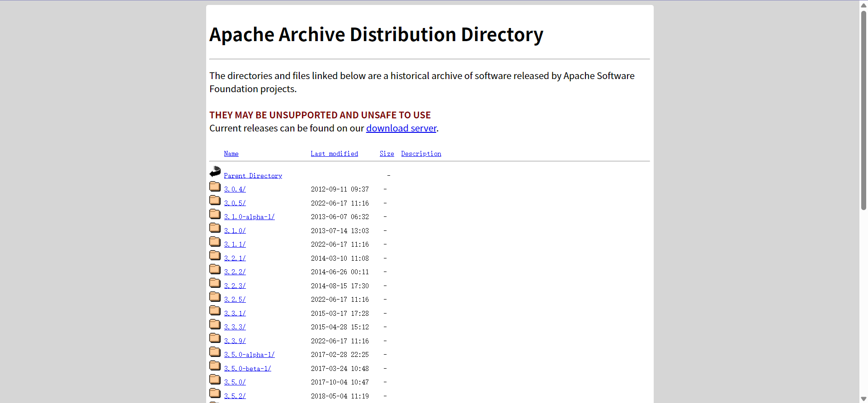
Task: Click the folder icon beside 3.5.0-beta-1/
Action: point(215,366)
